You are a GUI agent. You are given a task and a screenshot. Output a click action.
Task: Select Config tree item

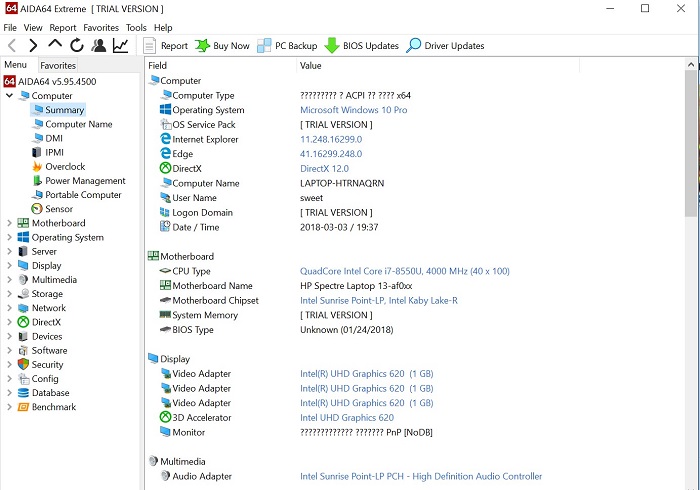click(x=38, y=379)
